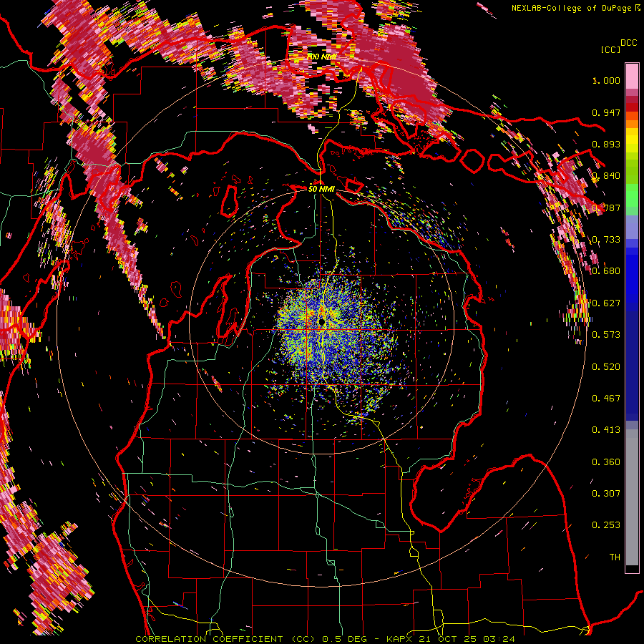Click the 0.520 color scale value
Viewport: 644px width, 644px height.
click(606, 367)
